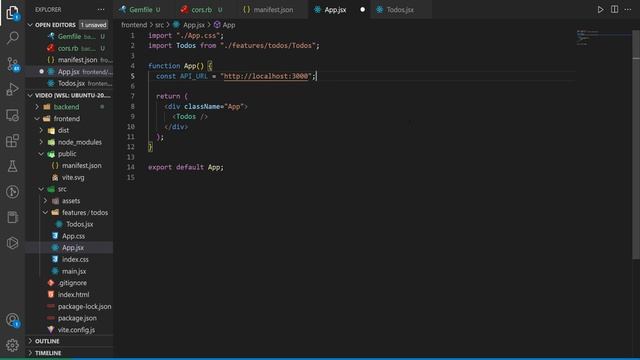The width and height of the screenshot is (640, 360).
Task: Open index.html in file tree
Action: pyautogui.click(x=73, y=295)
